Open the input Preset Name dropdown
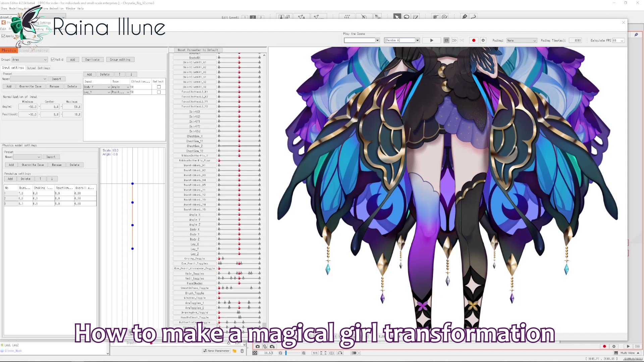Viewport: 644px width, 362px height. point(29,79)
